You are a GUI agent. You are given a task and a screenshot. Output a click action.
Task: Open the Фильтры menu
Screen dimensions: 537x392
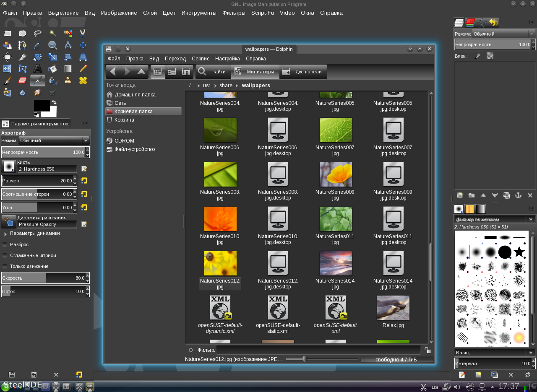coord(234,13)
